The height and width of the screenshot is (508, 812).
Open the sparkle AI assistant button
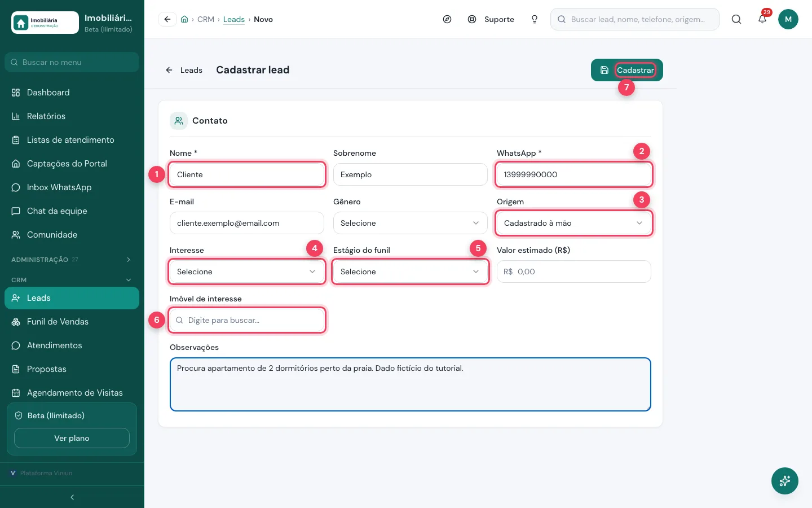coord(785,481)
